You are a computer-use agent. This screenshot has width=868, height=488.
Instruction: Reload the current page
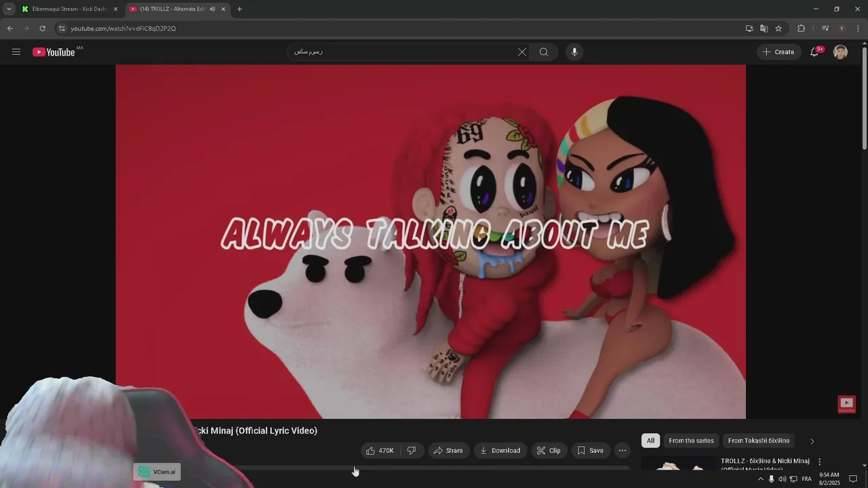(42, 28)
